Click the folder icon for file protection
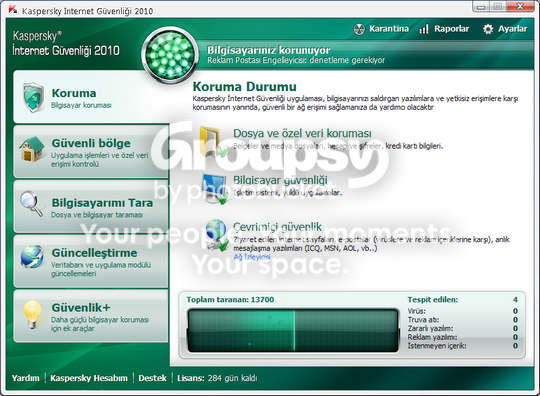The height and width of the screenshot is (396, 540). click(x=214, y=142)
